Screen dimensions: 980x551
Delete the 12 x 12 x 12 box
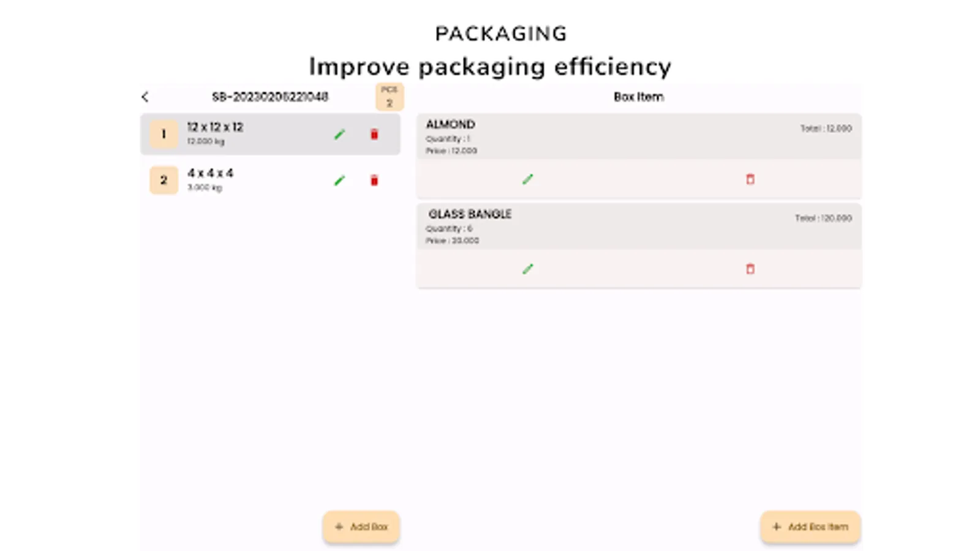374,134
